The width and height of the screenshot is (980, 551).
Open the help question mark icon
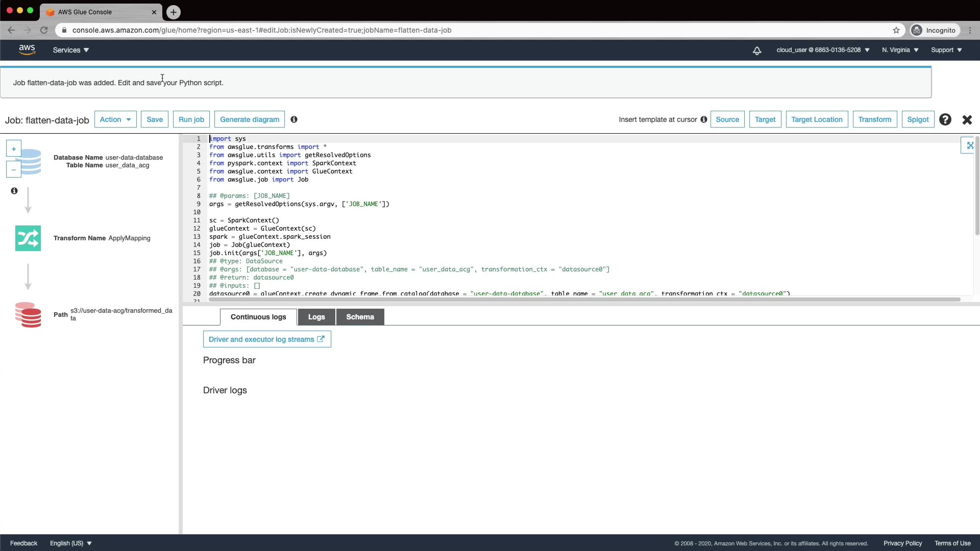pyautogui.click(x=945, y=119)
